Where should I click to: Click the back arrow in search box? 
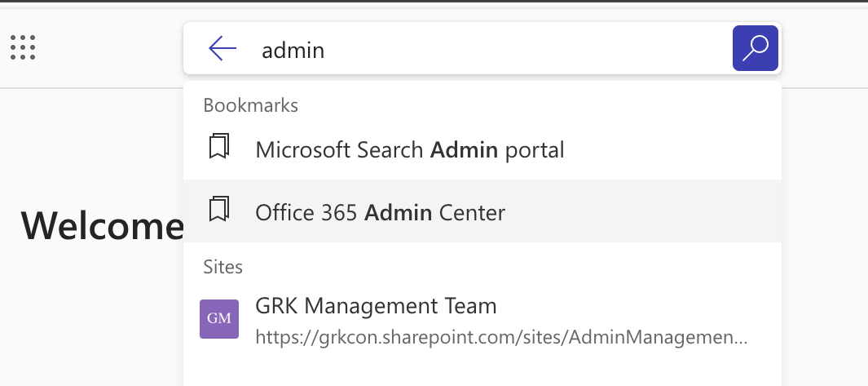pyautogui.click(x=222, y=49)
